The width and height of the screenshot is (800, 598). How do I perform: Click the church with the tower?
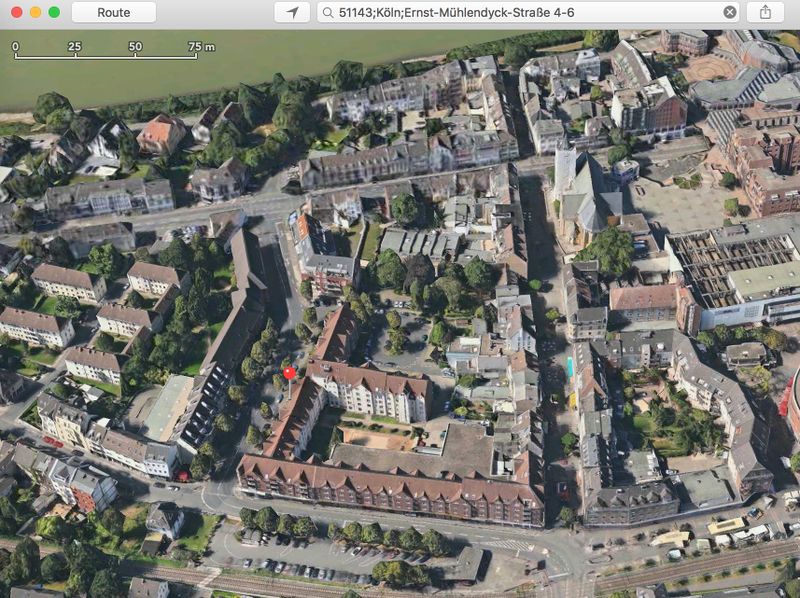tap(582, 195)
